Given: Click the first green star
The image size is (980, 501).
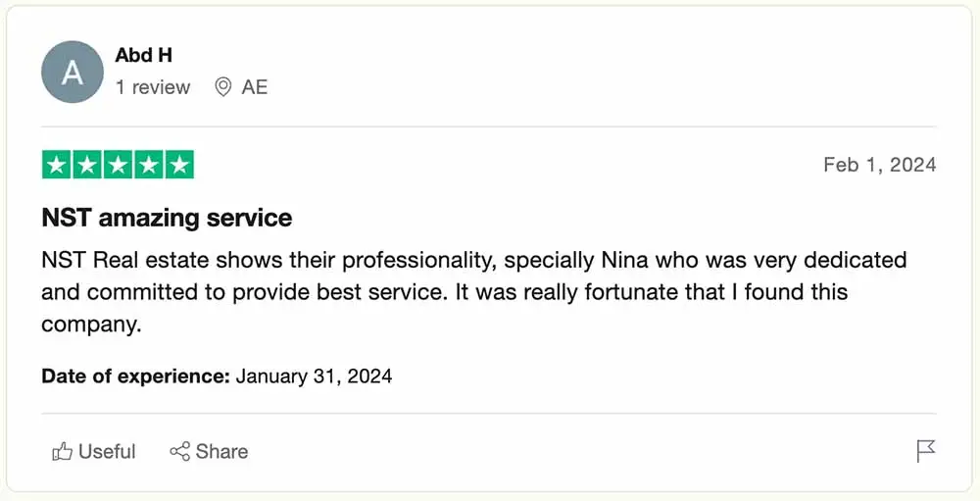Looking at the screenshot, I should 57,166.
